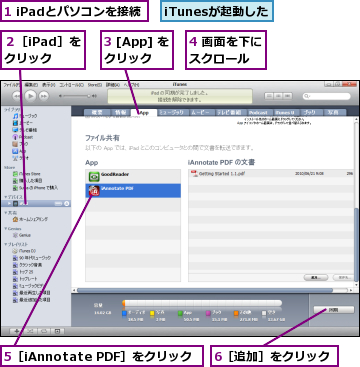Collapse the 共有 section

tap(5, 213)
